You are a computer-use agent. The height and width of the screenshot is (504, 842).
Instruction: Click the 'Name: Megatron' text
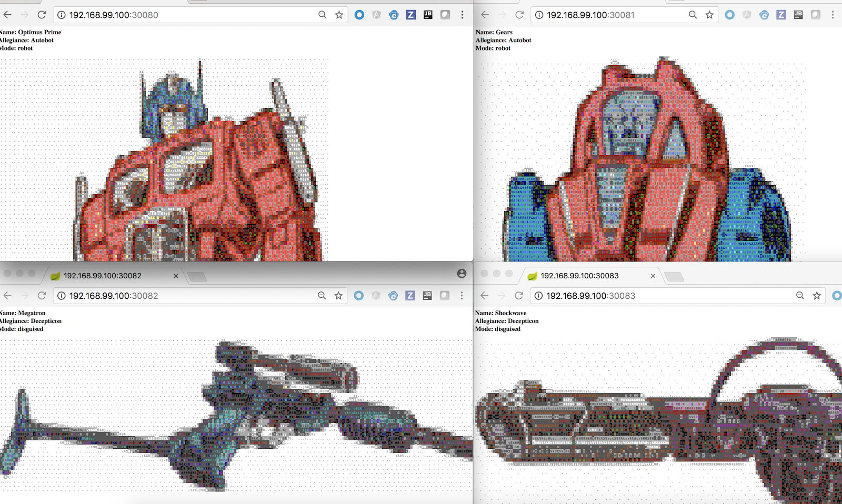pos(23,313)
